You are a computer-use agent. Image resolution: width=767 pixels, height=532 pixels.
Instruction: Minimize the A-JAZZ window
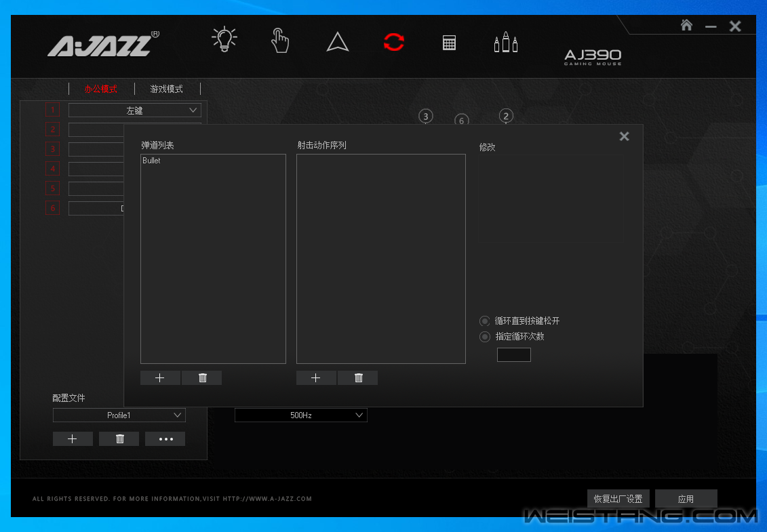tap(711, 26)
